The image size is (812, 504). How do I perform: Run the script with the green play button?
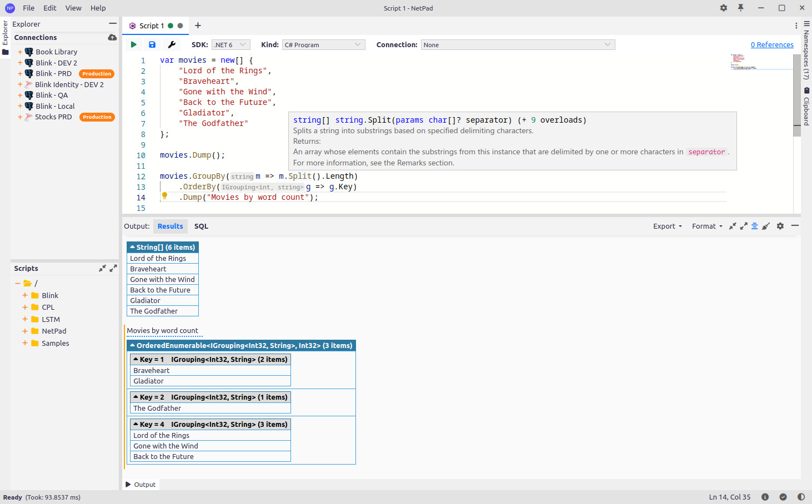(134, 44)
